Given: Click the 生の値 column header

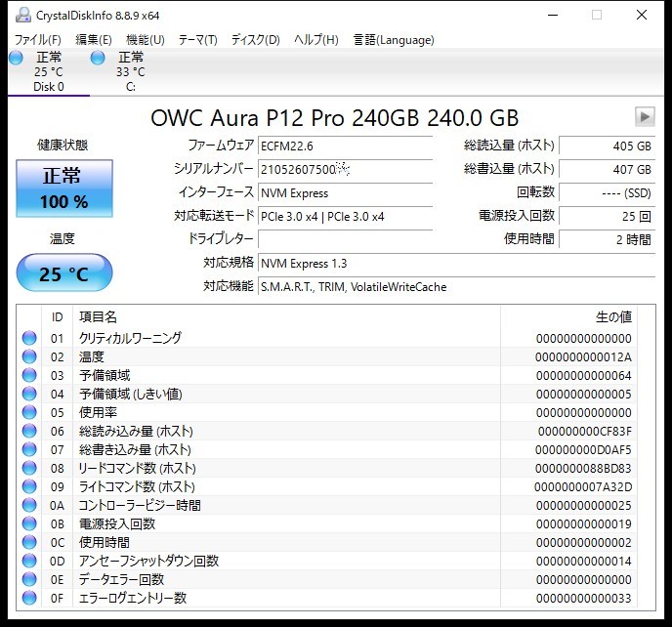Looking at the screenshot, I should [613, 317].
